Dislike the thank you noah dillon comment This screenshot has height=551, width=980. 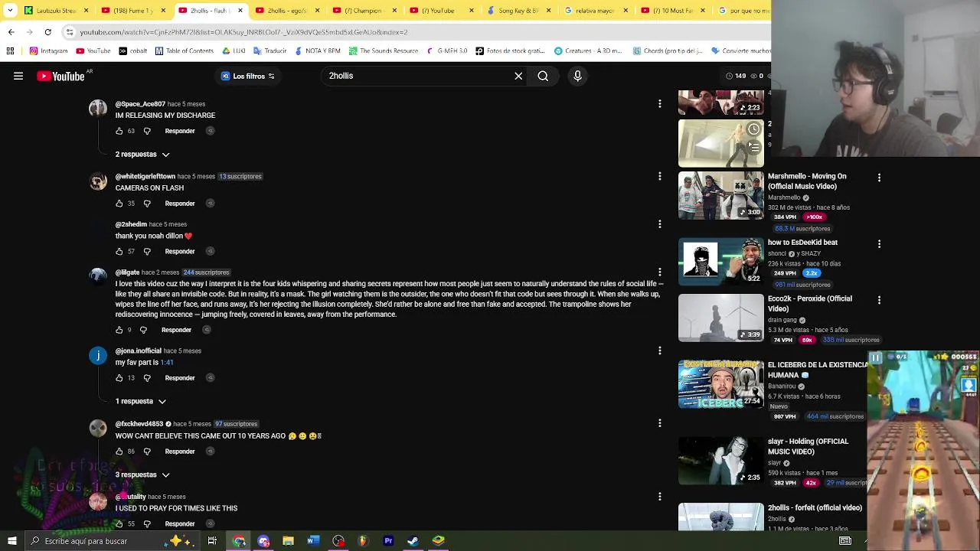tap(147, 252)
